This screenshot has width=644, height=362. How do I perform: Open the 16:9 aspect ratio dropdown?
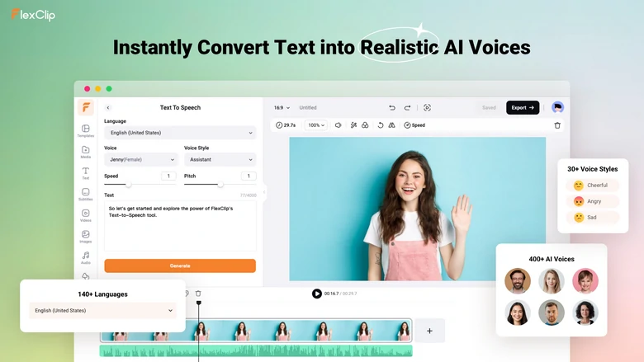point(282,108)
